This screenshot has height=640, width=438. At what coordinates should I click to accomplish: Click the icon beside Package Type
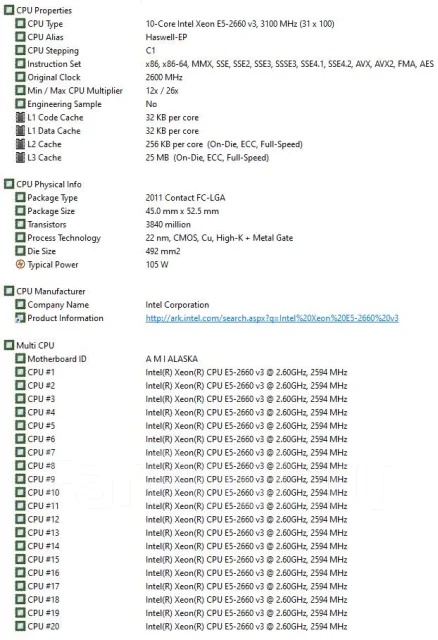20,198
